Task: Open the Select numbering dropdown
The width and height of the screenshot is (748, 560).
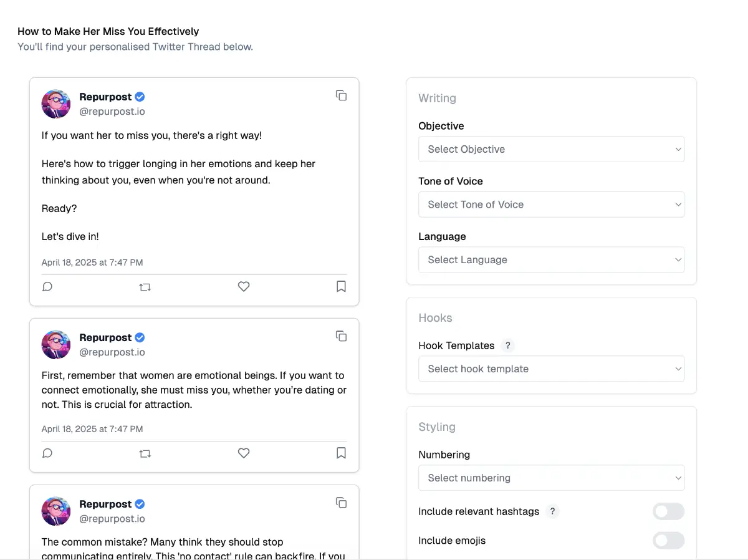Action: (x=551, y=478)
